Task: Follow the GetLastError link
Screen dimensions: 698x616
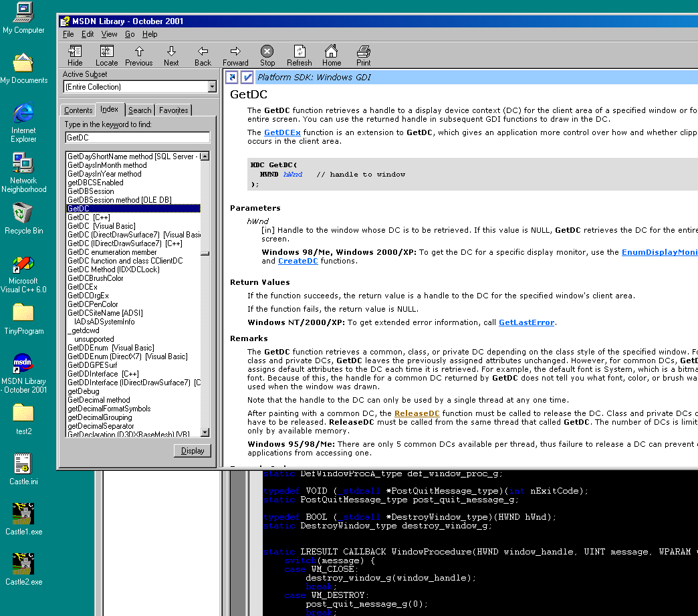Action: coord(526,322)
